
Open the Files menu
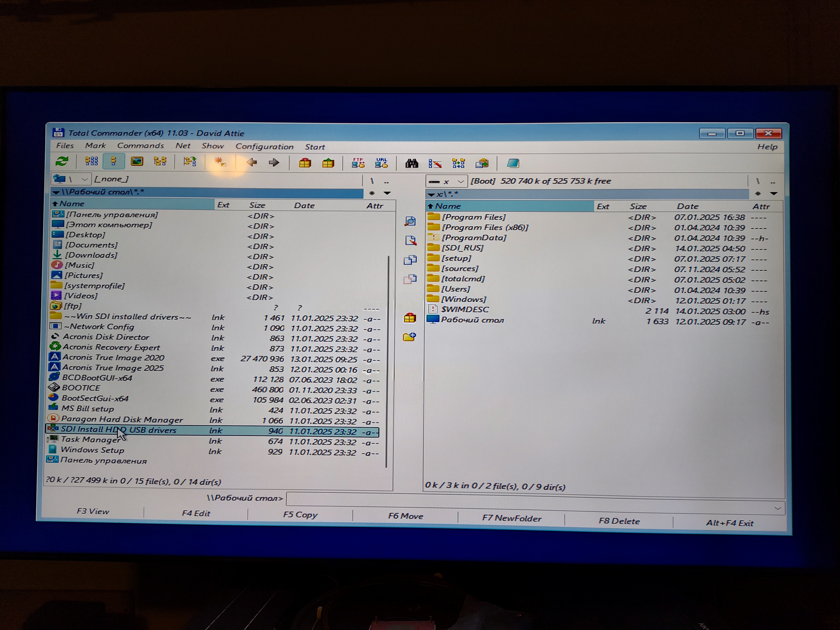65,145
